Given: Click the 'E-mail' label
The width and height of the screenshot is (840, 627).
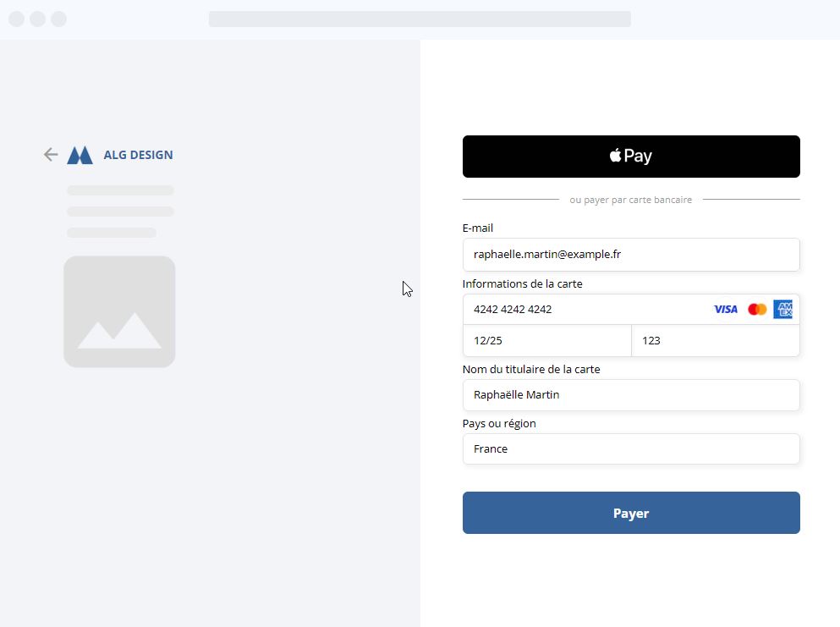Looking at the screenshot, I should (477, 228).
